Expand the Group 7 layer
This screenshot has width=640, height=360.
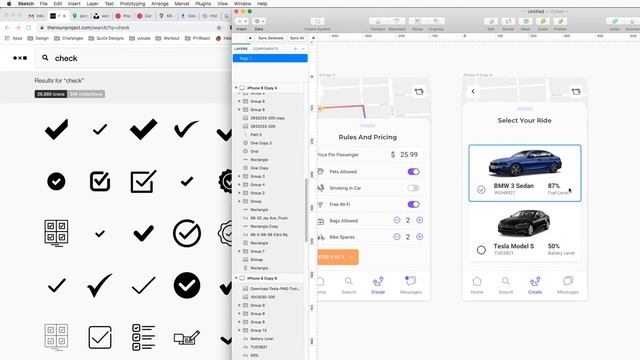(239, 251)
